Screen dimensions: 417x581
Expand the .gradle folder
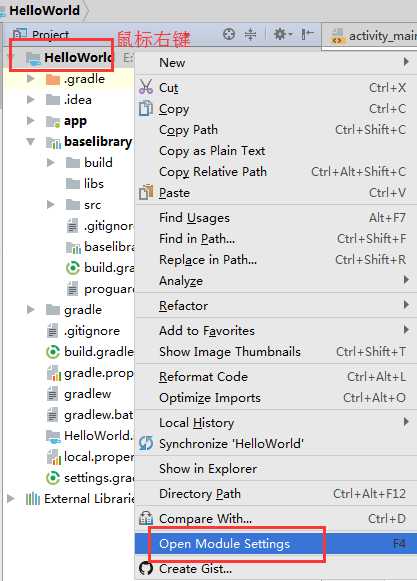coord(31,79)
